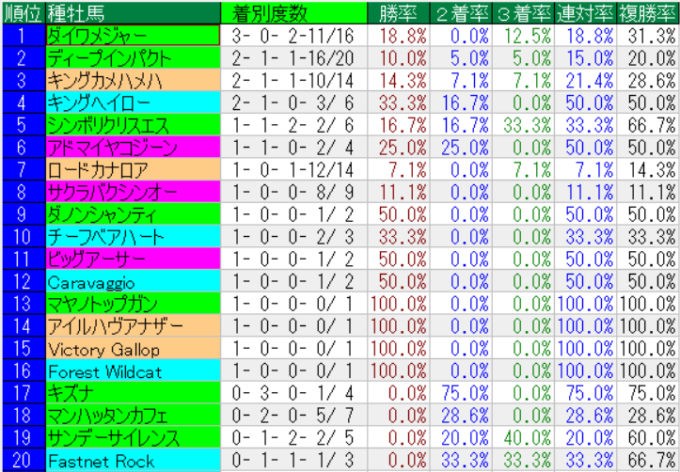Click the 順位 column header
This screenshot has width=680, height=472.
(x=22, y=13)
